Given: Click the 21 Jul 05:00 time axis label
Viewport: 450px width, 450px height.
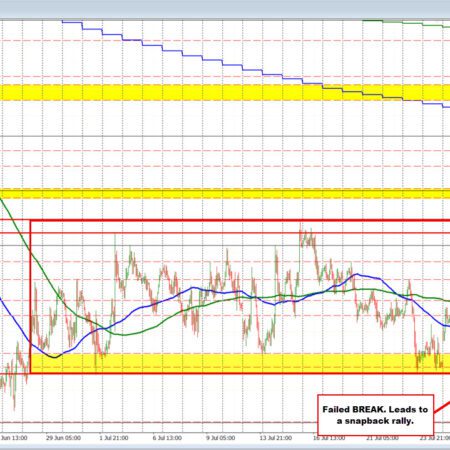Looking at the screenshot, I should [382, 438].
